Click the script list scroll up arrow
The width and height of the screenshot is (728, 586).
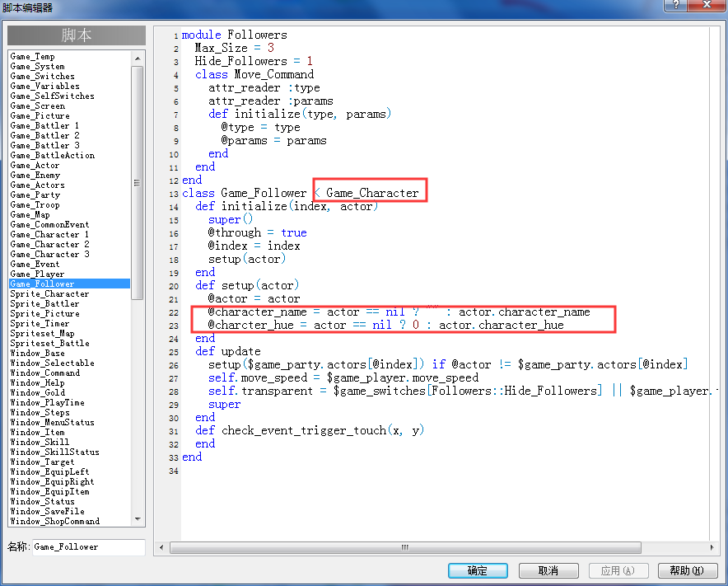tap(138, 59)
